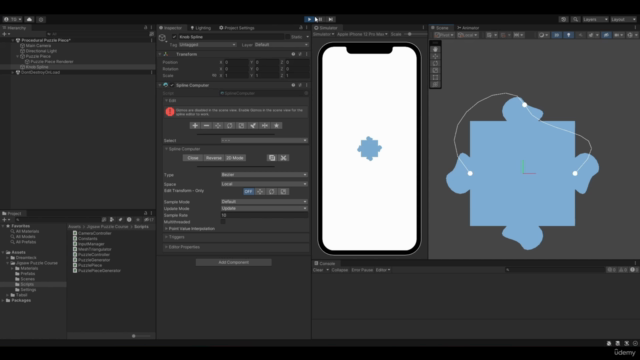This screenshot has height=360, width=640.
Task: Select the spline Mirror tool
Action: click(x=264, y=125)
